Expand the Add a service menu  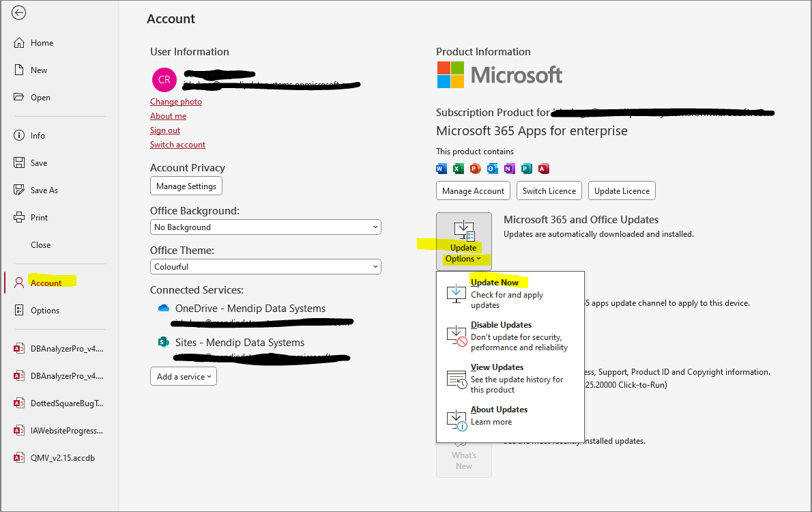point(184,376)
